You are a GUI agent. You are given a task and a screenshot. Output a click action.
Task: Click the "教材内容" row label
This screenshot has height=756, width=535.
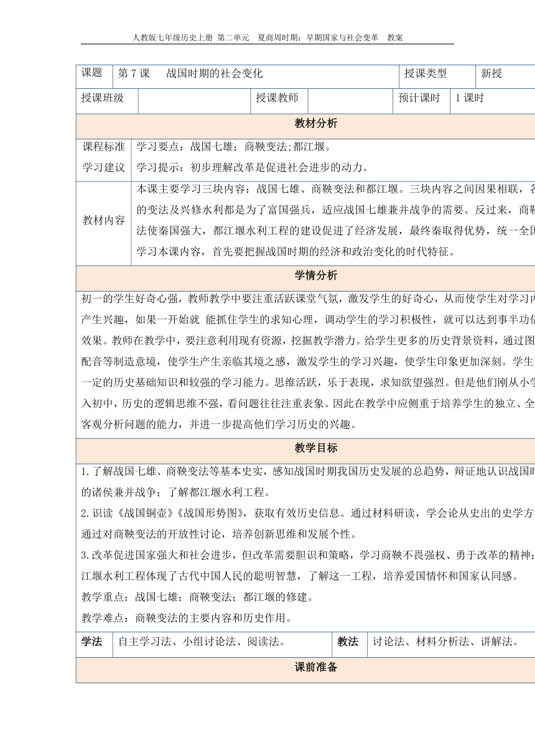[104, 220]
